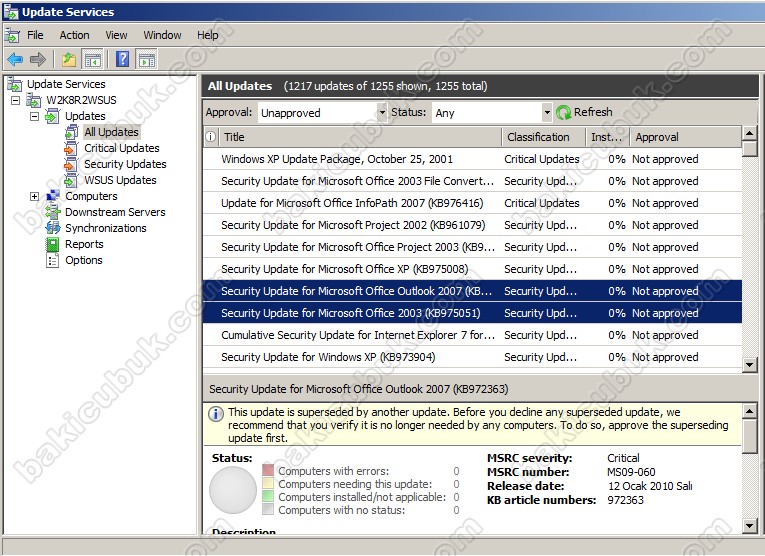
Task: Sort by the Title column header
Action: [x=361, y=137]
